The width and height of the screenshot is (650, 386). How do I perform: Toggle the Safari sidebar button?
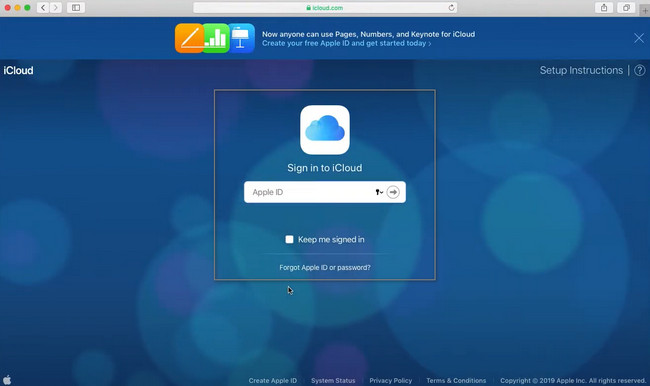tap(76, 7)
